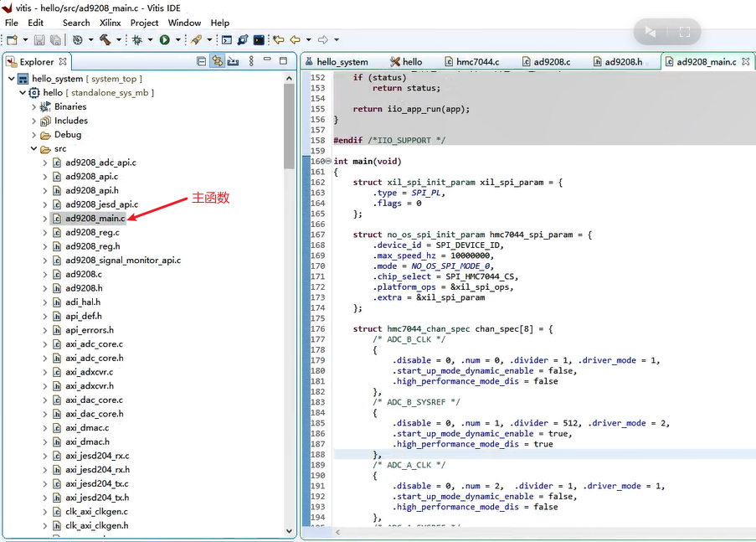Select ad9208_adc_api.c file
This screenshot has height=542, width=756.
(100, 163)
